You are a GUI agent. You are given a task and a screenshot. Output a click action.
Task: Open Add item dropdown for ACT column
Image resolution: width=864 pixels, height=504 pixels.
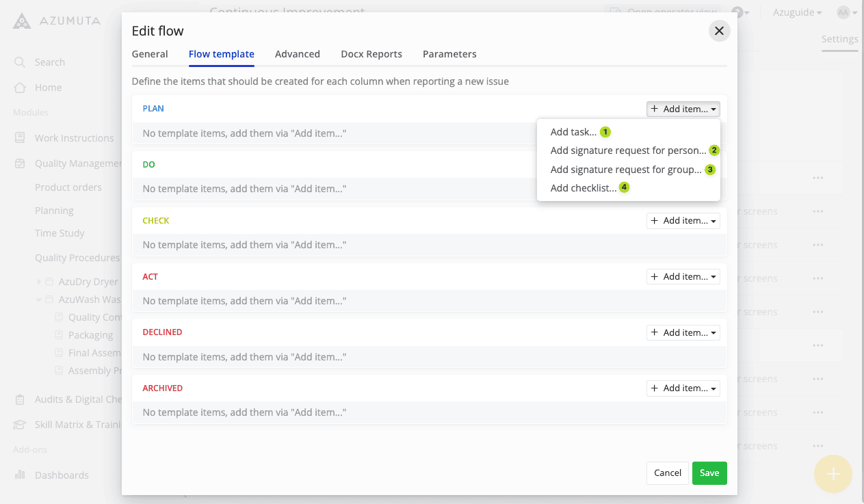683,277
